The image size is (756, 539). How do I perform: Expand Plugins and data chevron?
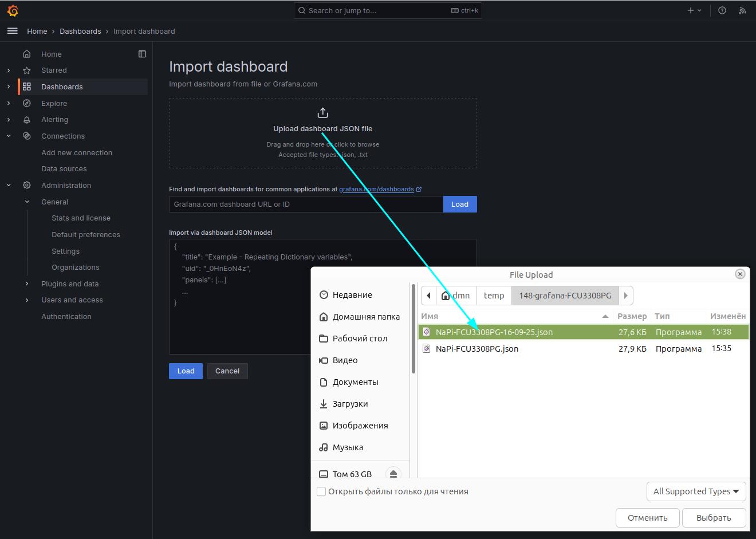tap(27, 284)
